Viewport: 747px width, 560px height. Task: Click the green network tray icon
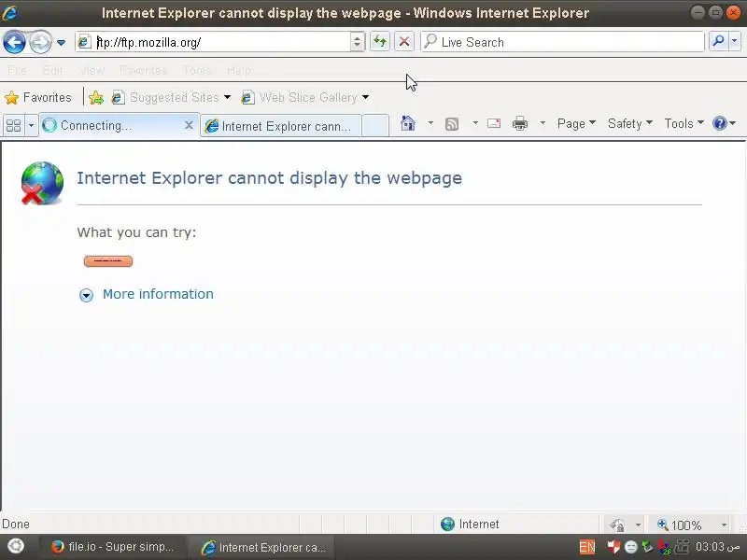click(647, 547)
